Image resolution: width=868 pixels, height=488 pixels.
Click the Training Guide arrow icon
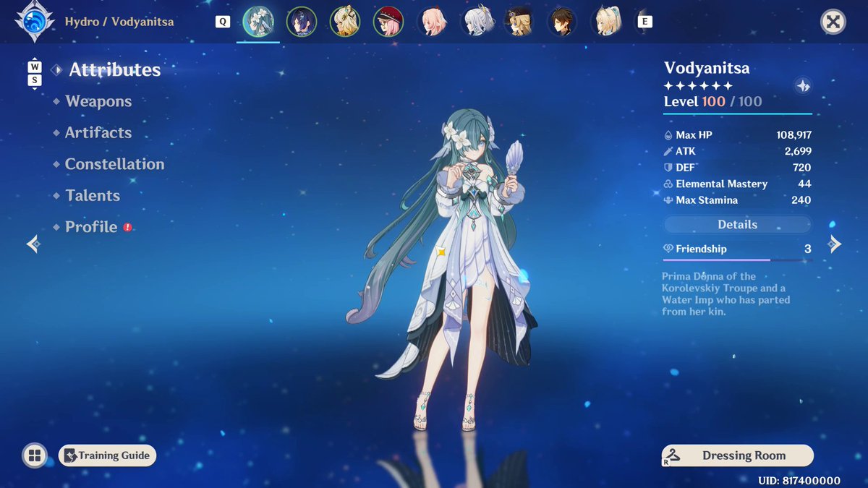(x=70, y=455)
